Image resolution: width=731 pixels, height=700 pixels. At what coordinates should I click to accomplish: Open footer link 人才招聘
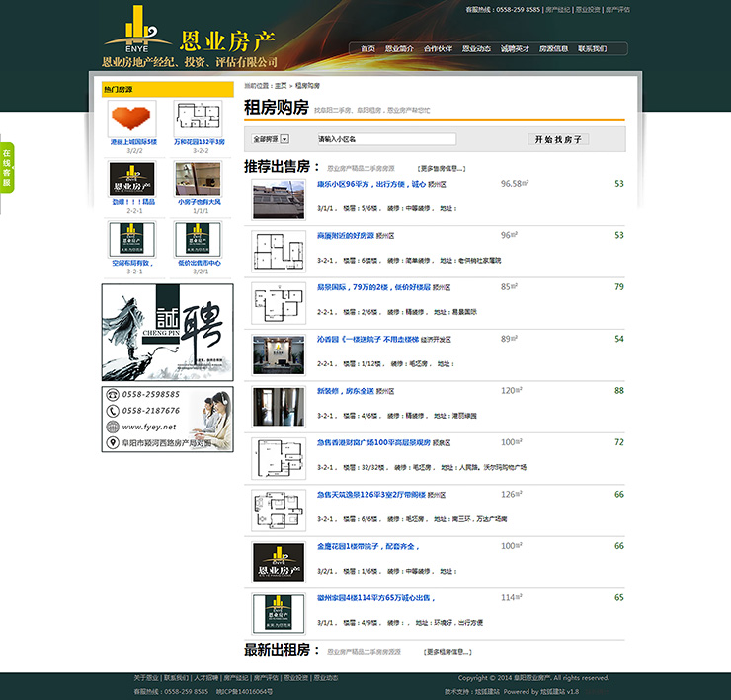[x=206, y=678]
